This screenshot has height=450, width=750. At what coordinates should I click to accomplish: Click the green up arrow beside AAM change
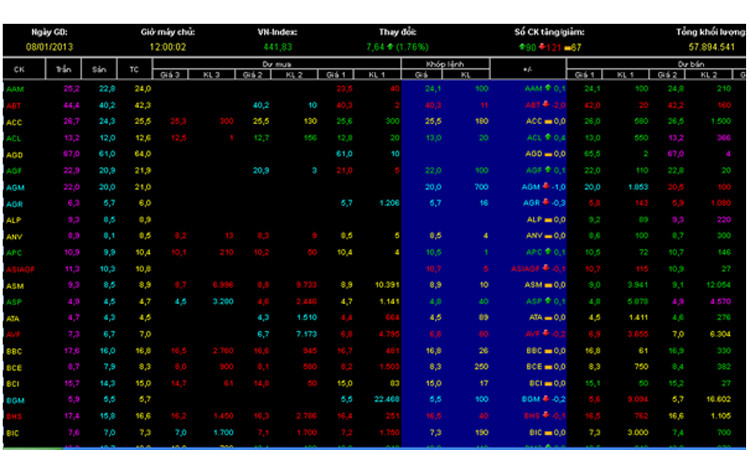click(548, 89)
